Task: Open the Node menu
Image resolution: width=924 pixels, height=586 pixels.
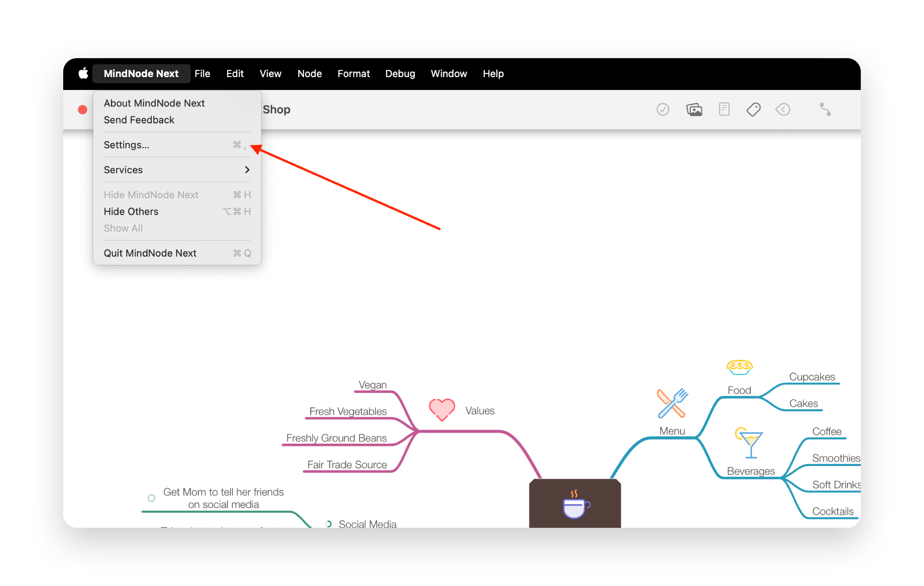Action: (x=310, y=73)
